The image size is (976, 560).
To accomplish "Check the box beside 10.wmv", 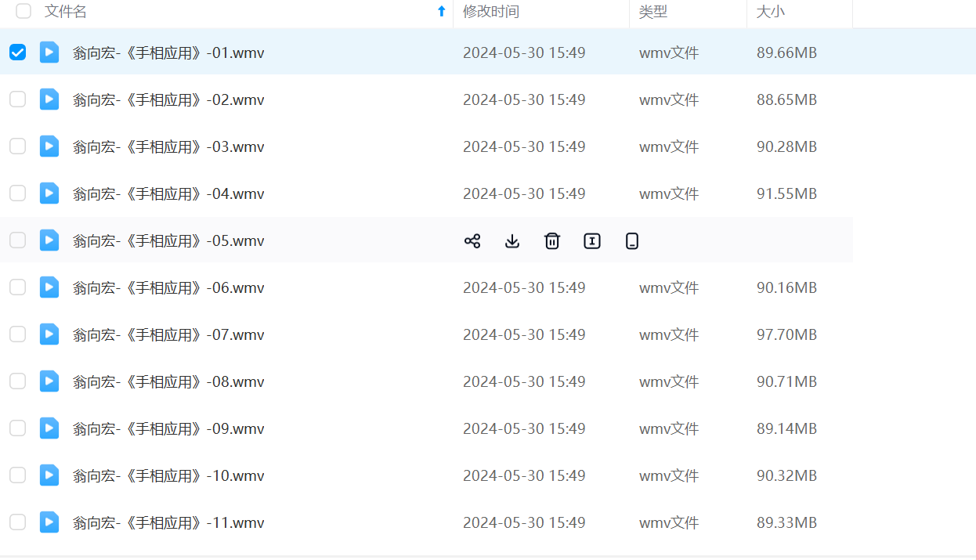I will [x=17, y=475].
